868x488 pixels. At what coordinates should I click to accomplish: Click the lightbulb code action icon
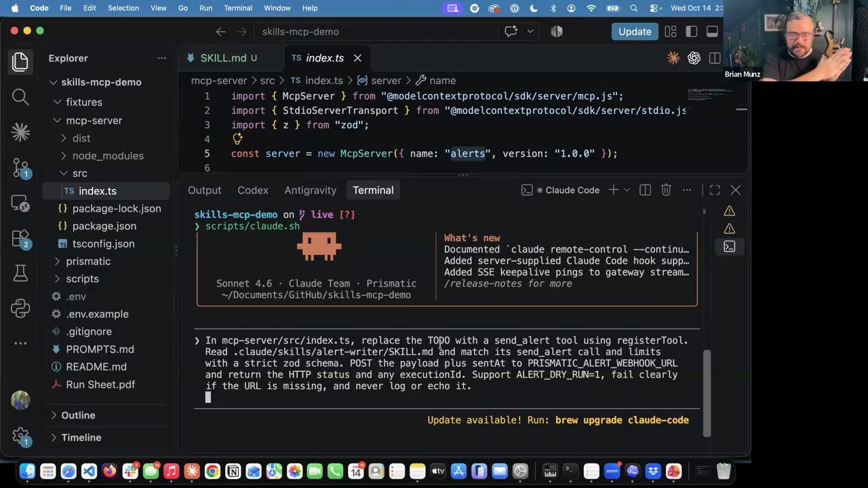tap(237, 139)
